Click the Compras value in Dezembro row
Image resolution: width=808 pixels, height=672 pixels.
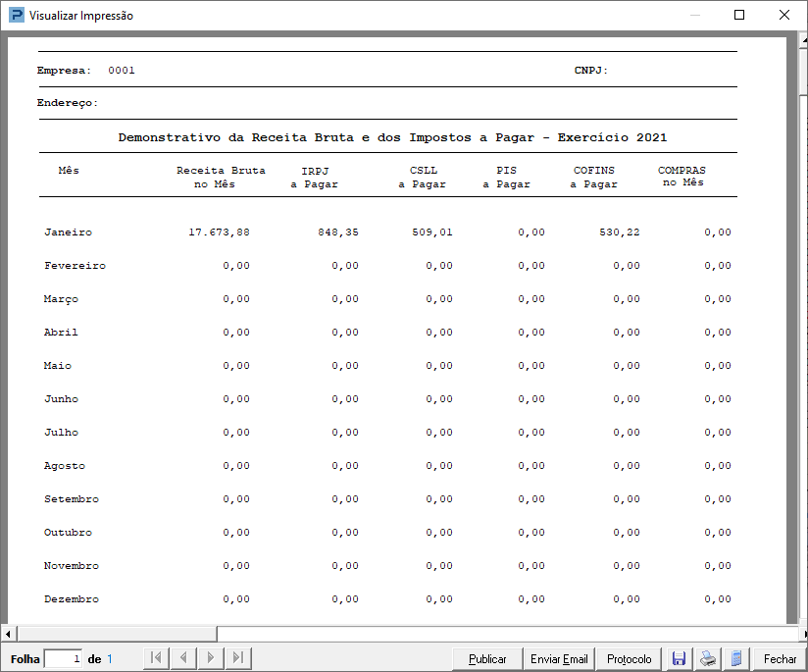[718, 599]
